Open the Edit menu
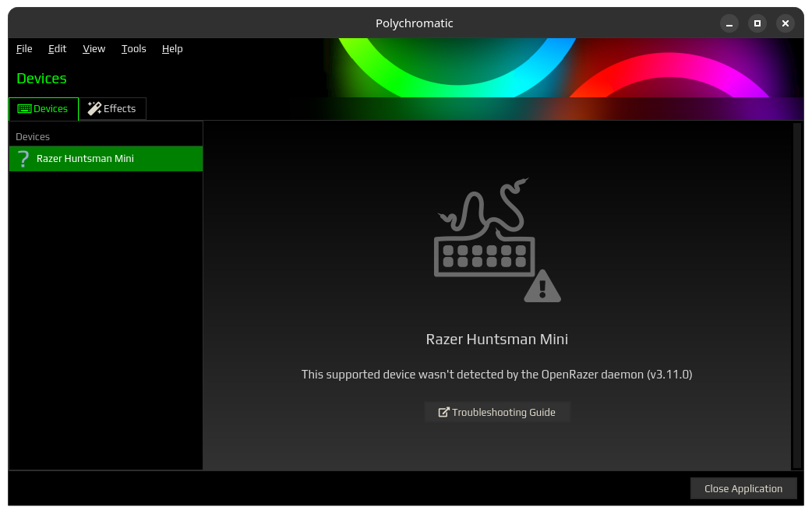This screenshot has width=812, height=514. coord(57,48)
